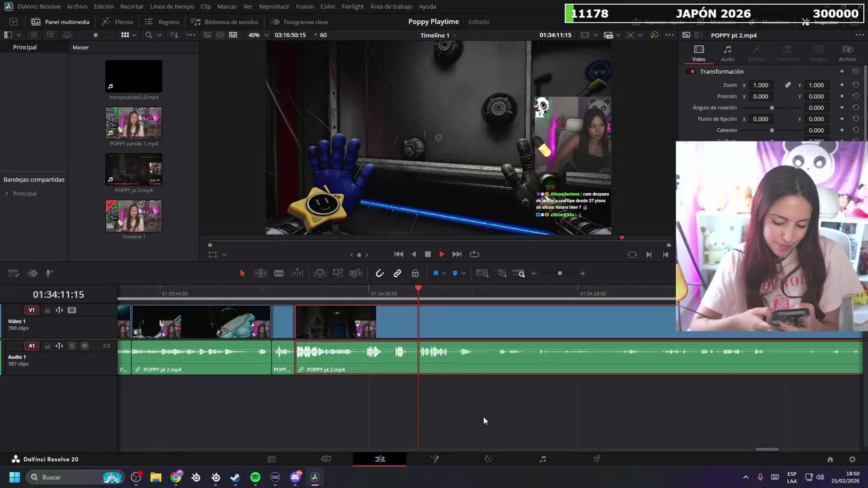Toggle position lock padlock icon
The height and width of the screenshot is (488, 868).
coord(415,273)
